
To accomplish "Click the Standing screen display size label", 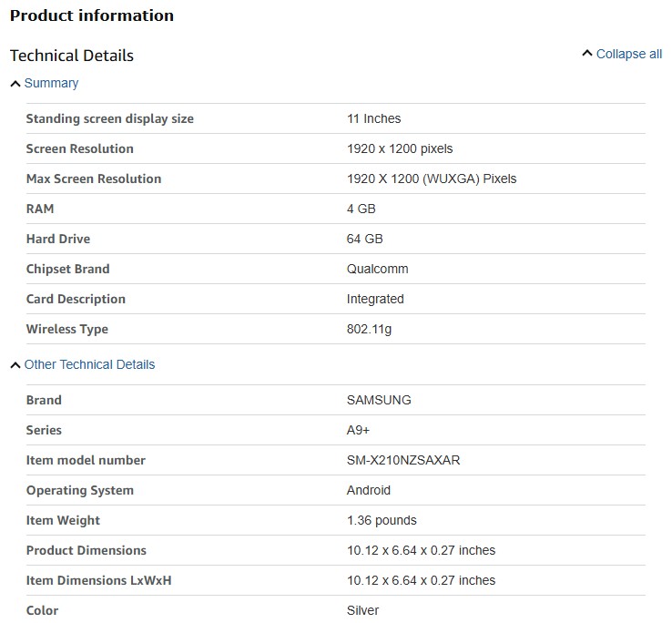I will pyautogui.click(x=110, y=119).
